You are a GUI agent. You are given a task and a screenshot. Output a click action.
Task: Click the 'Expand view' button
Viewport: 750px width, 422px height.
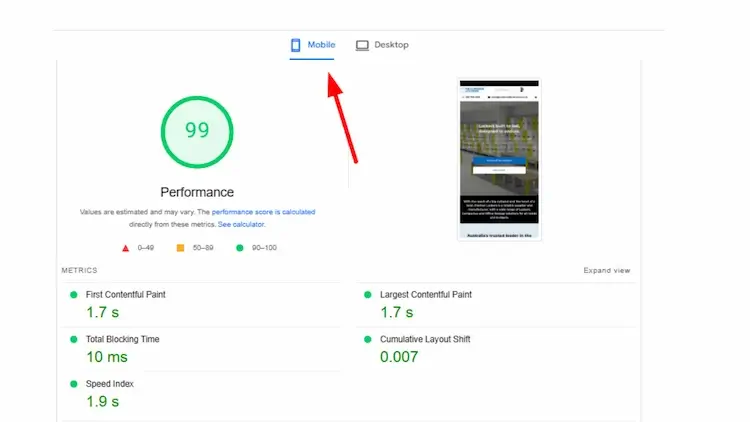(x=607, y=271)
